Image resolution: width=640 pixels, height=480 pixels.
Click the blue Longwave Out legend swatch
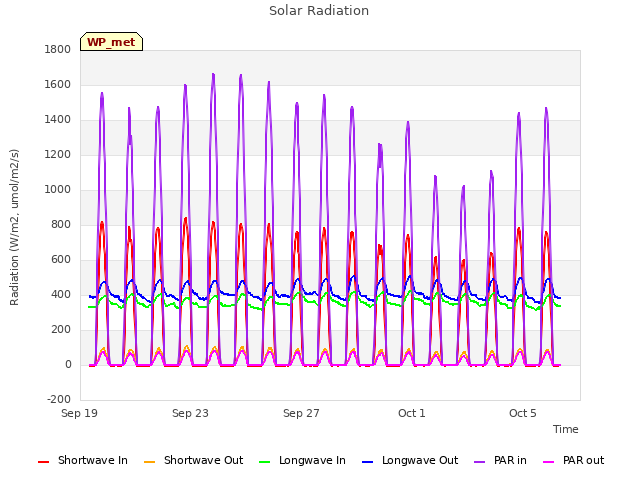(x=368, y=462)
